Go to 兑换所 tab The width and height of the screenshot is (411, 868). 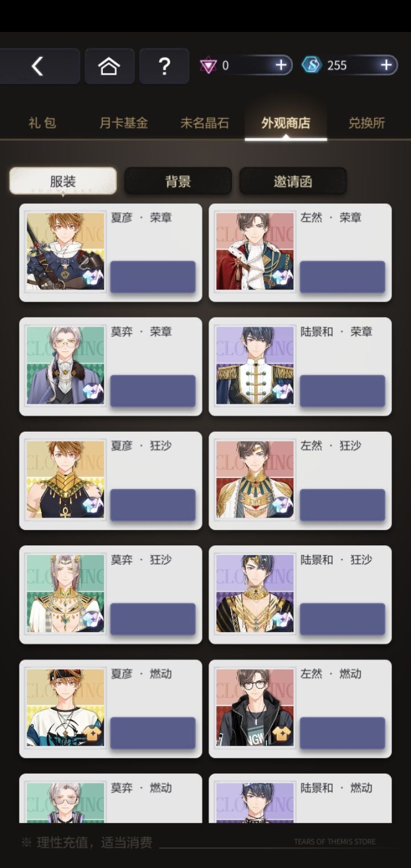pyautogui.click(x=366, y=123)
